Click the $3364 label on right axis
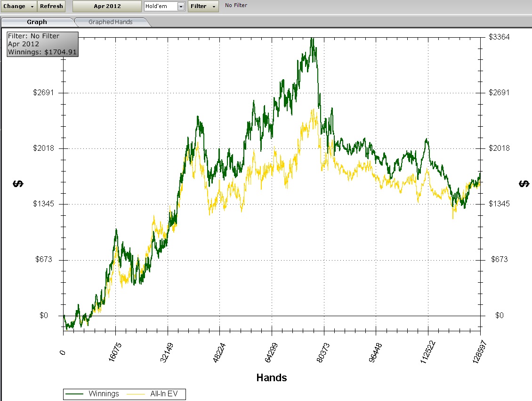 [499, 37]
